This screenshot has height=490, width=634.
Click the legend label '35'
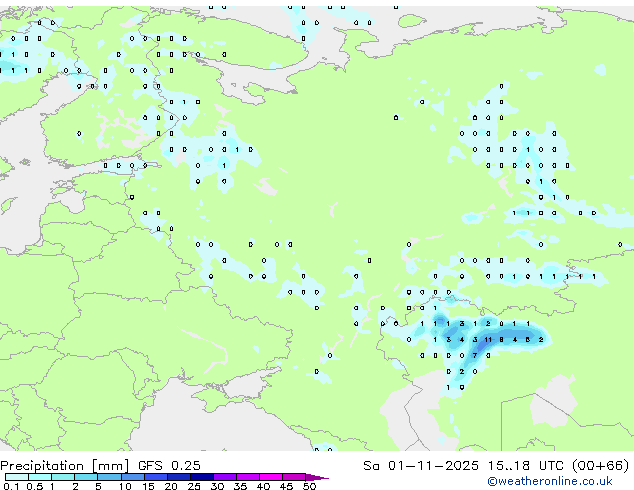240,486
